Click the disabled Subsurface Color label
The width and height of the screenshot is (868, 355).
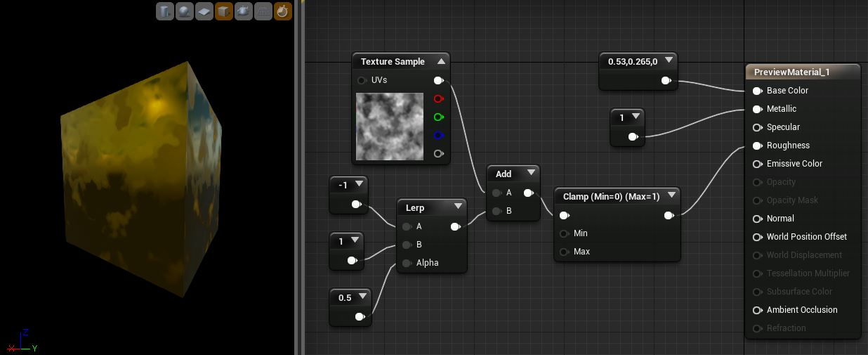pyautogui.click(x=799, y=292)
